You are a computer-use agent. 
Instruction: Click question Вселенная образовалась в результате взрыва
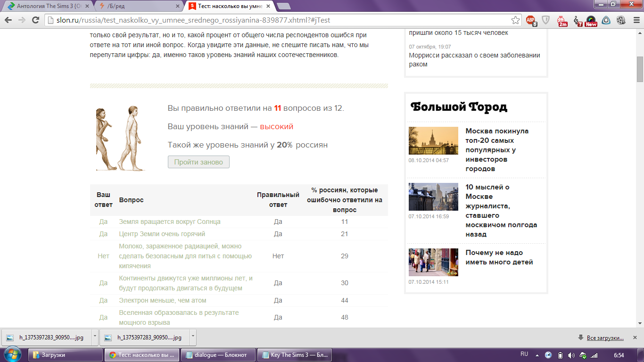179,318
